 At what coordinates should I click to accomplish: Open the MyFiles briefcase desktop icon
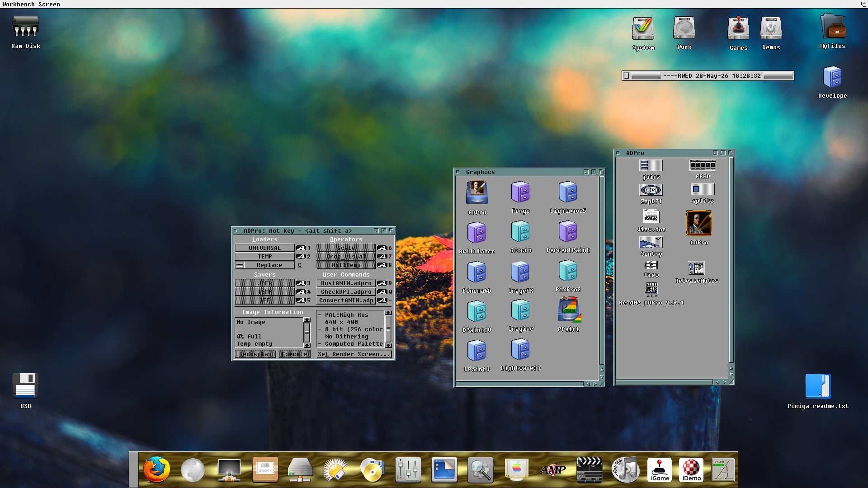click(833, 26)
